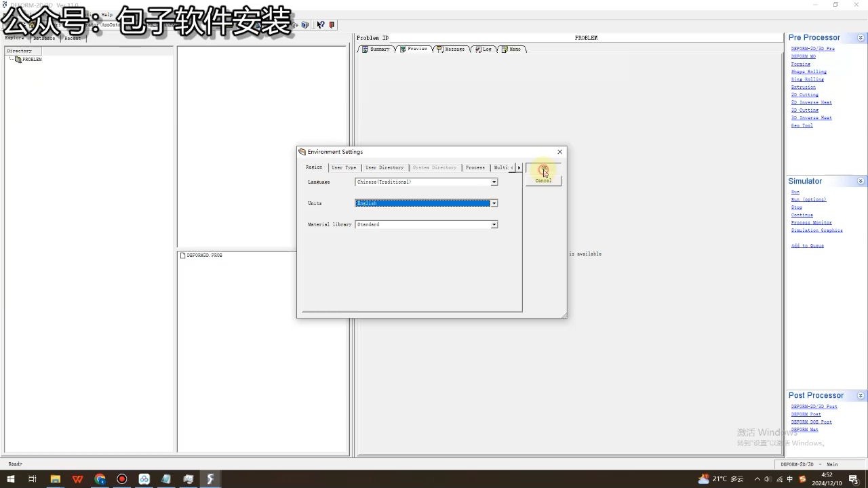
Task: Click the Run (options) link
Action: pos(808,200)
